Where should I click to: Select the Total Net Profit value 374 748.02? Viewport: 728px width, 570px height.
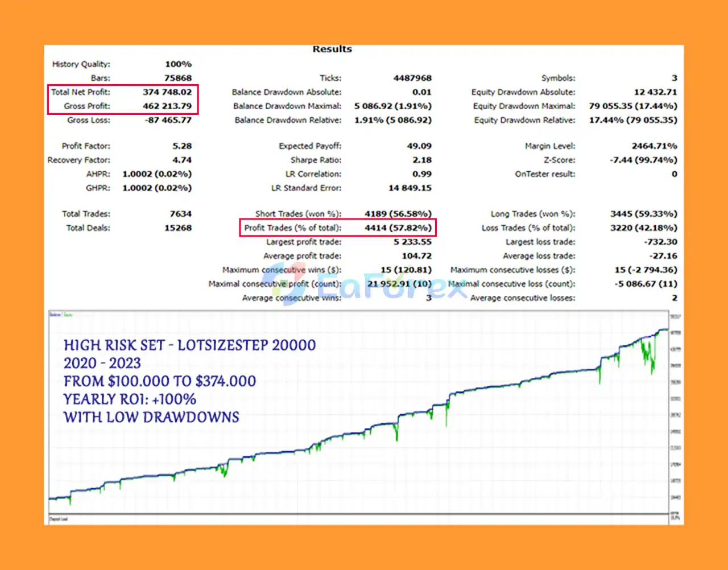click(x=167, y=92)
